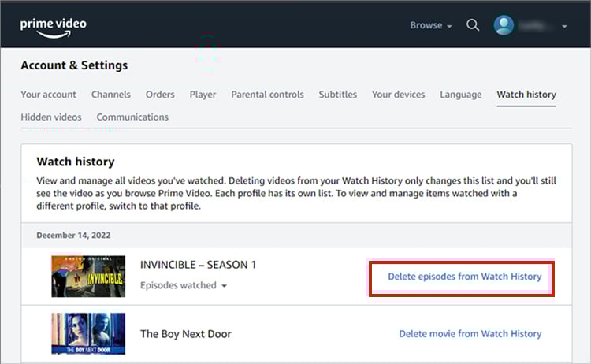The height and width of the screenshot is (364, 591).
Task: Click the December 14, 2022 date header
Action: point(73,235)
